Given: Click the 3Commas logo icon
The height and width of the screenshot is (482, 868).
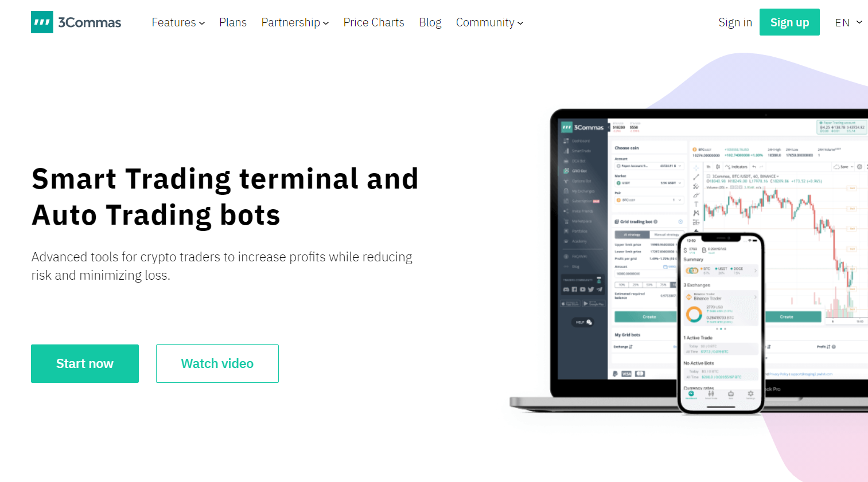Looking at the screenshot, I should tap(42, 22).
